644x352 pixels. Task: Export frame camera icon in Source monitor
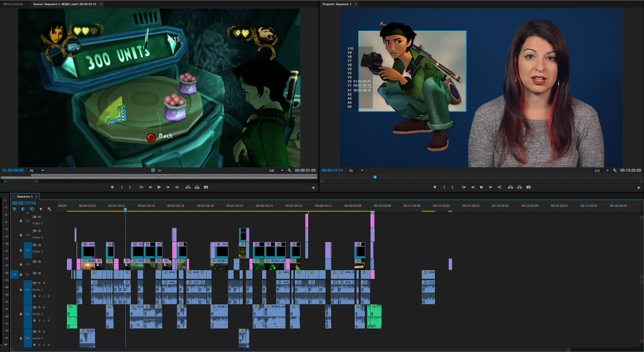(x=206, y=187)
